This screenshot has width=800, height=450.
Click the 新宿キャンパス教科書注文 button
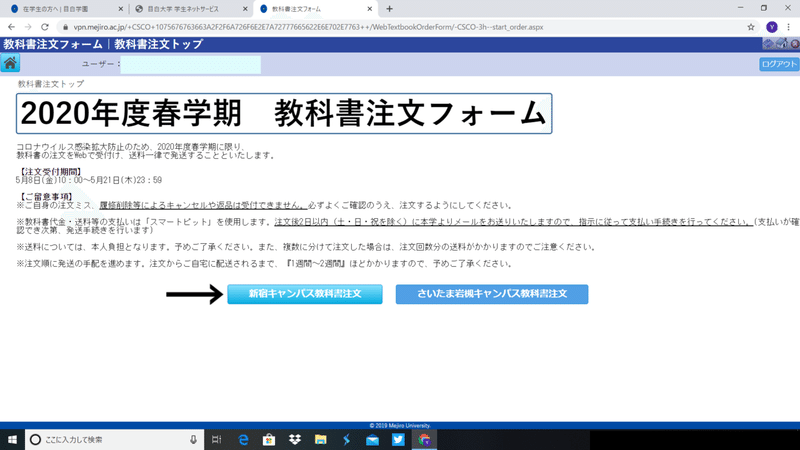click(x=305, y=294)
